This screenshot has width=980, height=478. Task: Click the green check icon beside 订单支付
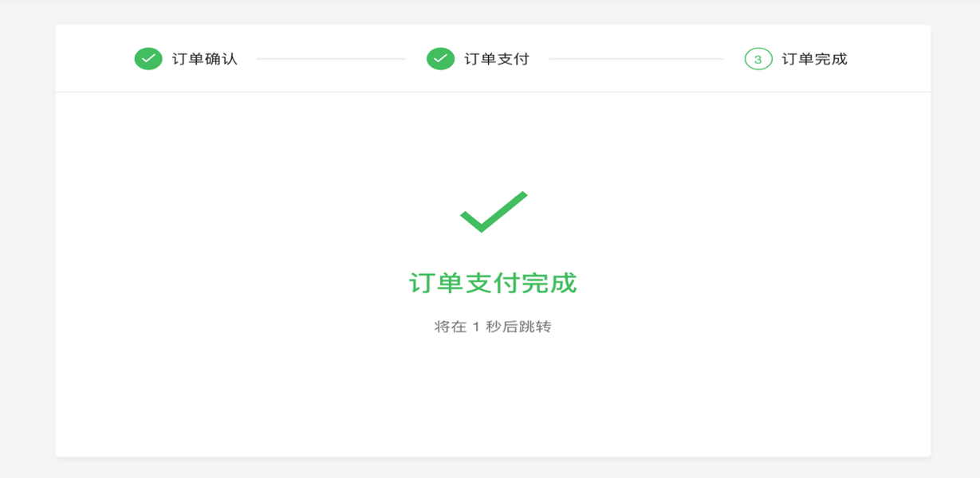pos(440,59)
